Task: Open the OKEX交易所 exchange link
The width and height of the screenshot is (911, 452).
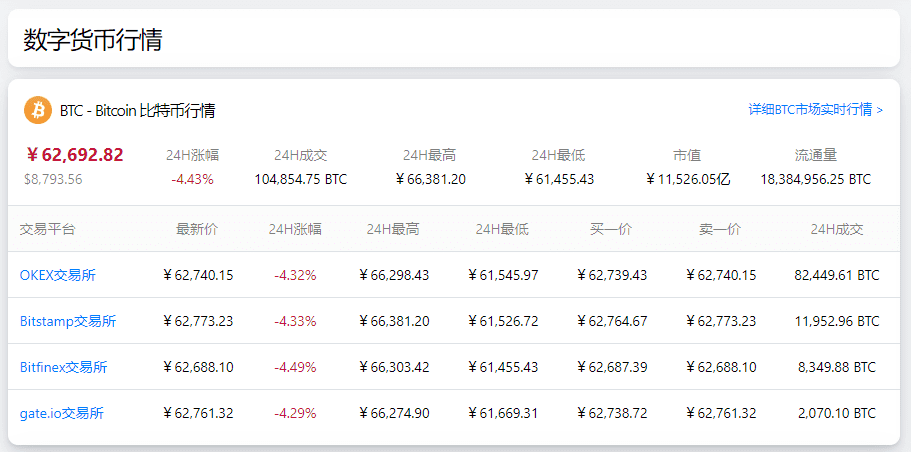Action: (58, 275)
